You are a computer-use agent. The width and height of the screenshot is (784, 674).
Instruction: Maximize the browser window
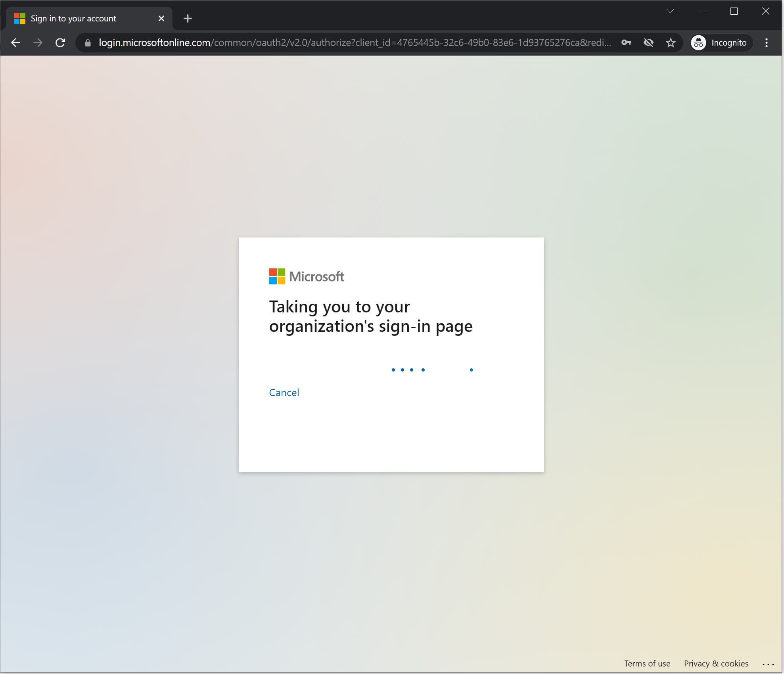coord(734,11)
